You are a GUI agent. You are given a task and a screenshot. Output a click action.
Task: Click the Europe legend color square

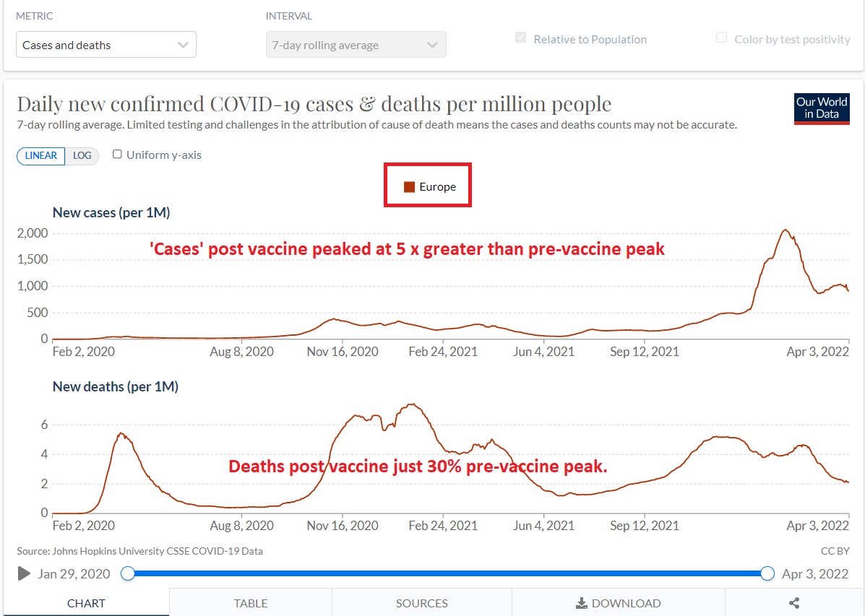409,187
